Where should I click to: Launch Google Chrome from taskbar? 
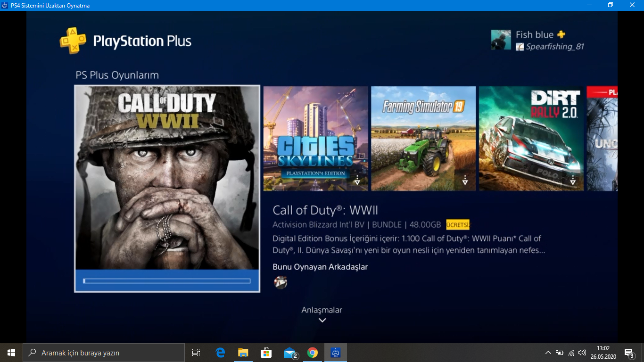[312, 353]
